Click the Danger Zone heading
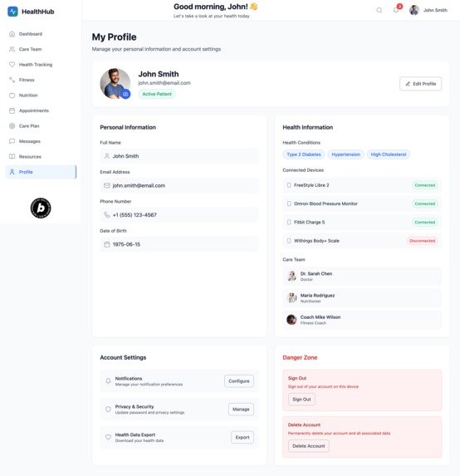The height and width of the screenshot is (476, 460). pyautogui.click(x=300, y=357)
